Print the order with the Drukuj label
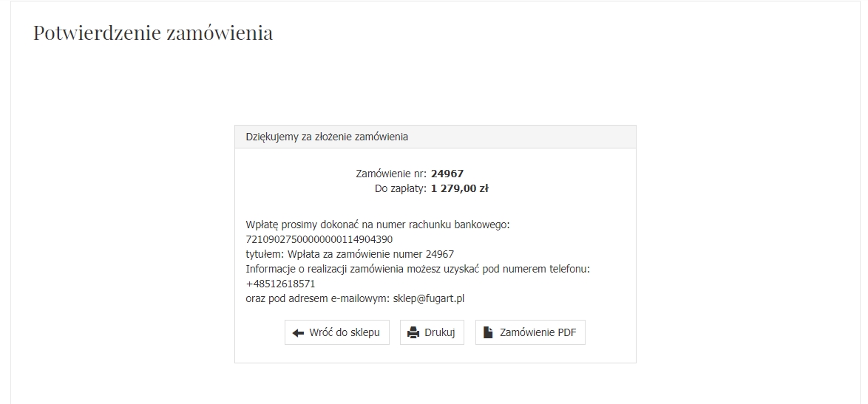Image resolution: width=868 pixels, height=404 pixels. (x=439, y=333)
